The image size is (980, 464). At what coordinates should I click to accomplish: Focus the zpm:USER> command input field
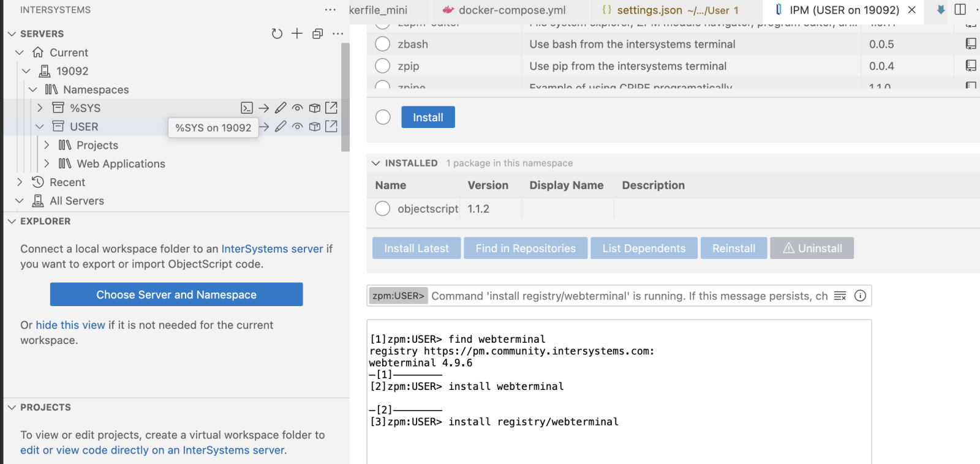coord(630,296)
